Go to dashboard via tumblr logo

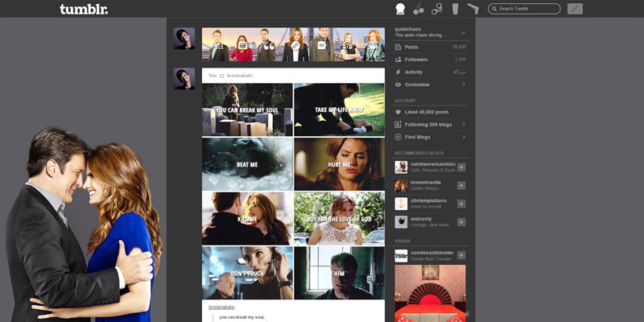point(84,9)
